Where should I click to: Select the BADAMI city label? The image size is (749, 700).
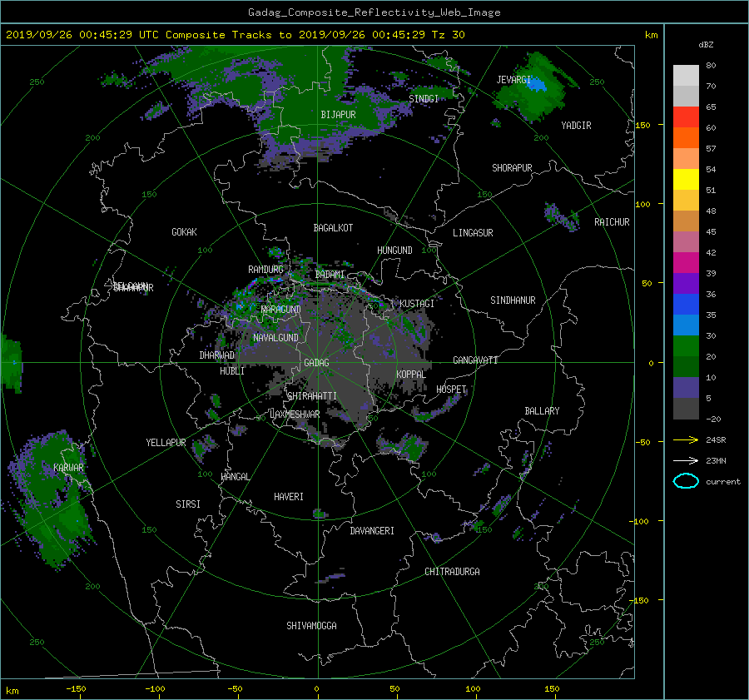tap(330, 275)
